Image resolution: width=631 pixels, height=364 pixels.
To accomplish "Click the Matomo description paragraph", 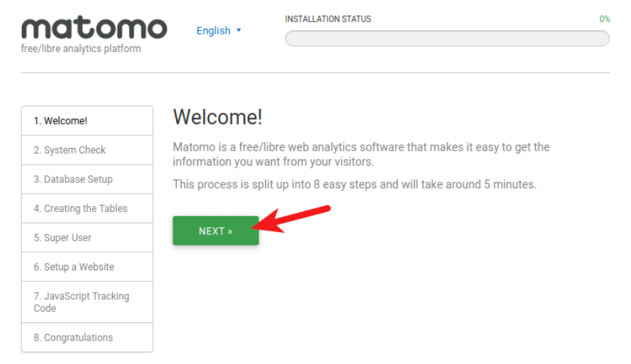I will 361,154.
